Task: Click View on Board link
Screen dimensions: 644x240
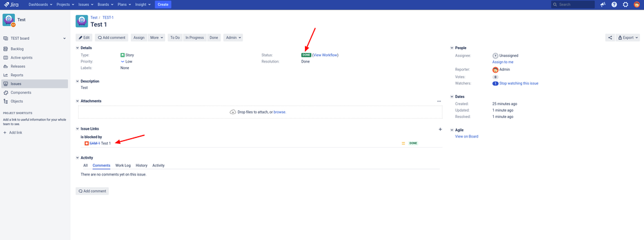Action: tap(467, 136)
